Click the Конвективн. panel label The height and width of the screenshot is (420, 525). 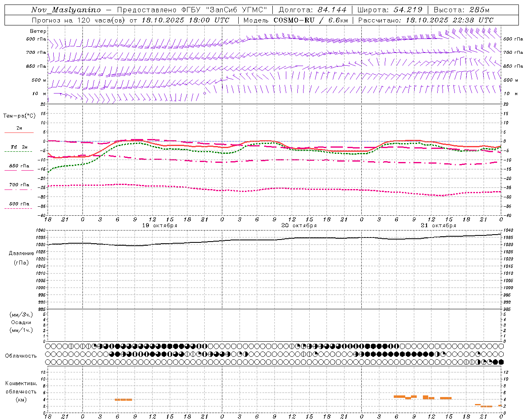coord(21,383)
